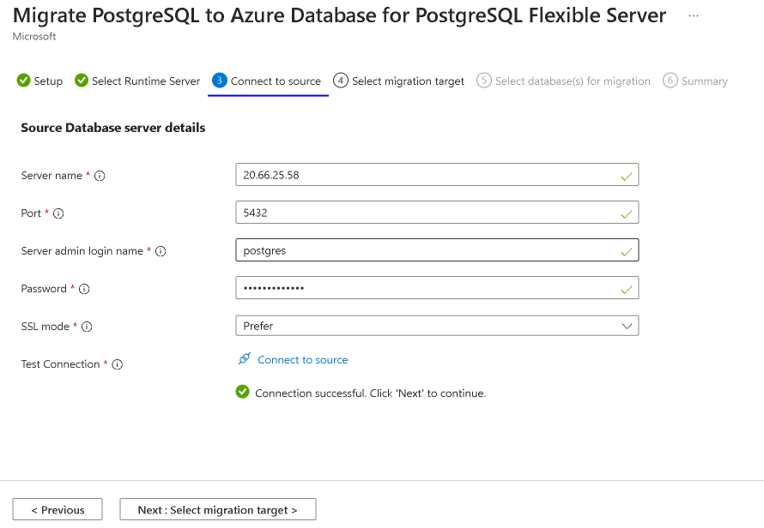Click the page title Migrate PostgreSQL heading

coord(339,16)
